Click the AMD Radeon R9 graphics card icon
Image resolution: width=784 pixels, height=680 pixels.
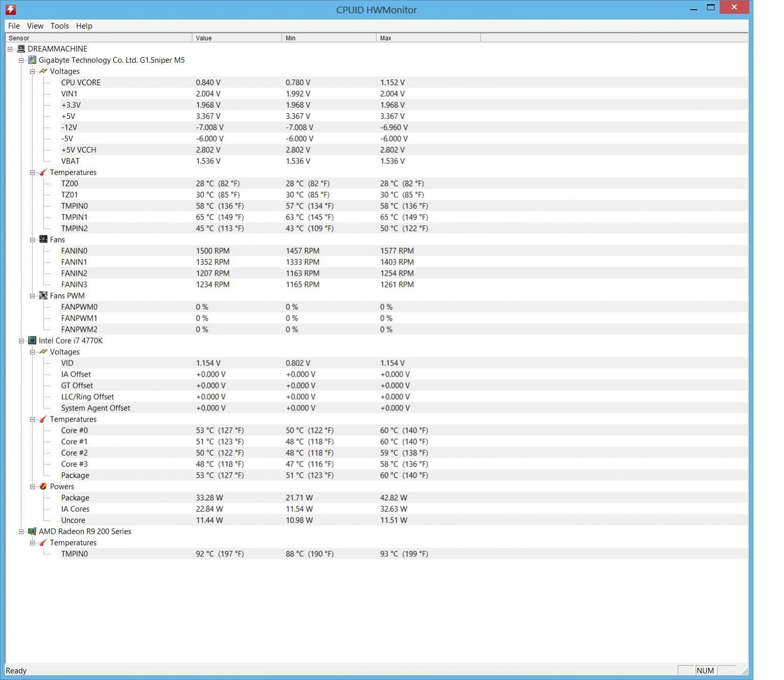pos(32,531)
